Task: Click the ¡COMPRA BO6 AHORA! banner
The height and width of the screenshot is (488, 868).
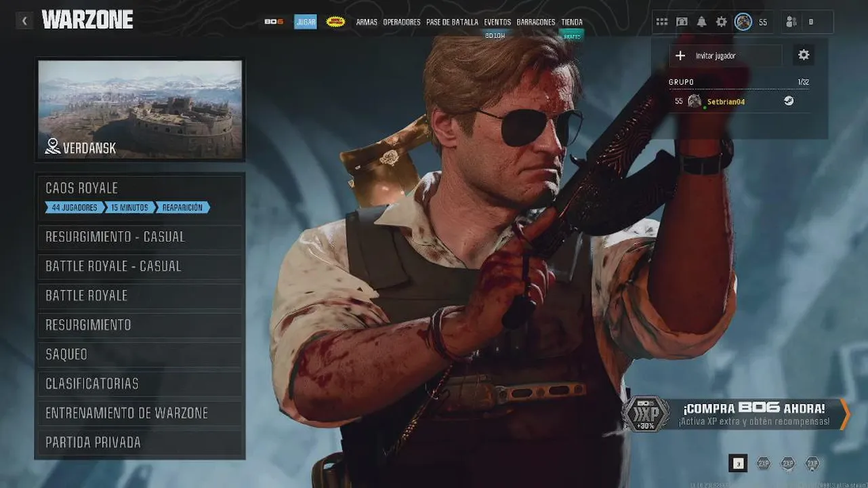Action: 737,413
